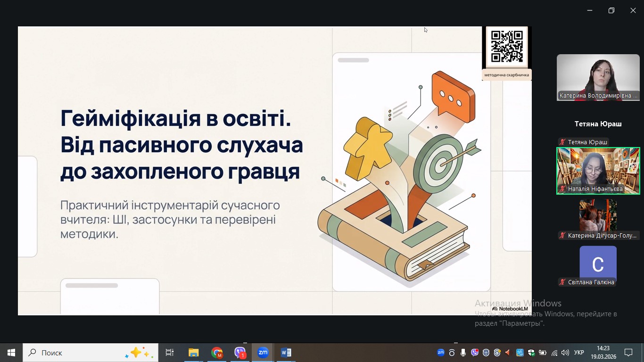Viewport: 644px width, 362px height.
Task: Click the QR code on the slide
Action: click(x=507, y=47)
